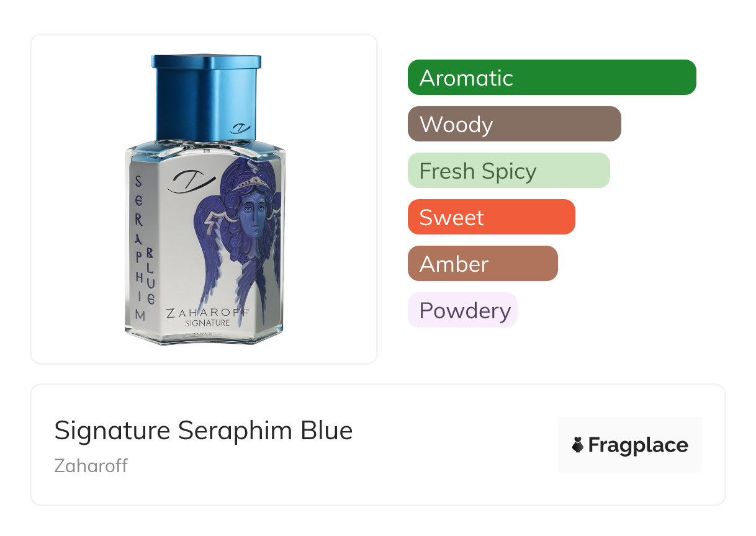
Task: Select the orange Sweet accord bar
Action: pyautogui.click(x=492, y=217)
